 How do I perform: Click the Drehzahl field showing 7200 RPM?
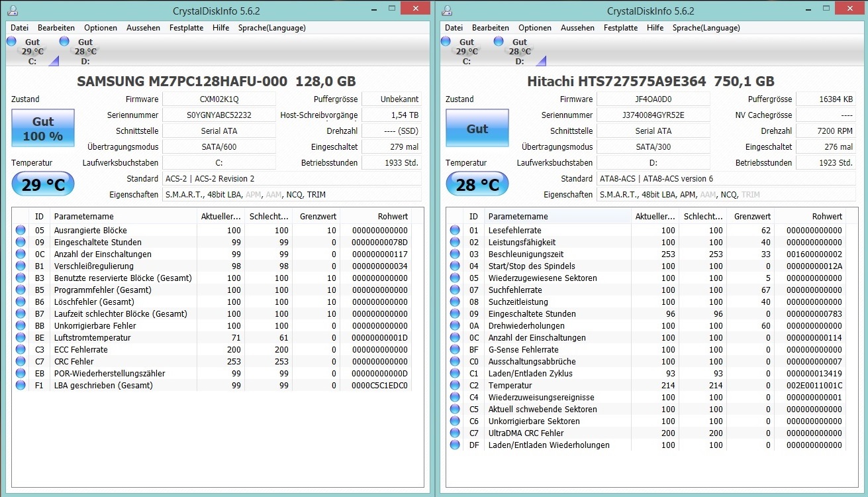coord(826,131)
